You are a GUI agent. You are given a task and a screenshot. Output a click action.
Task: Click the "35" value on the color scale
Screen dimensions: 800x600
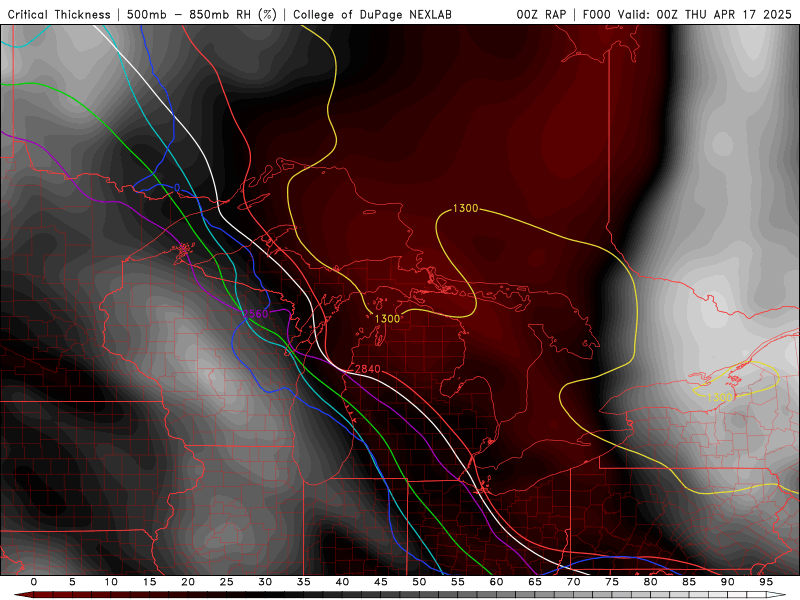coord(304,582)
